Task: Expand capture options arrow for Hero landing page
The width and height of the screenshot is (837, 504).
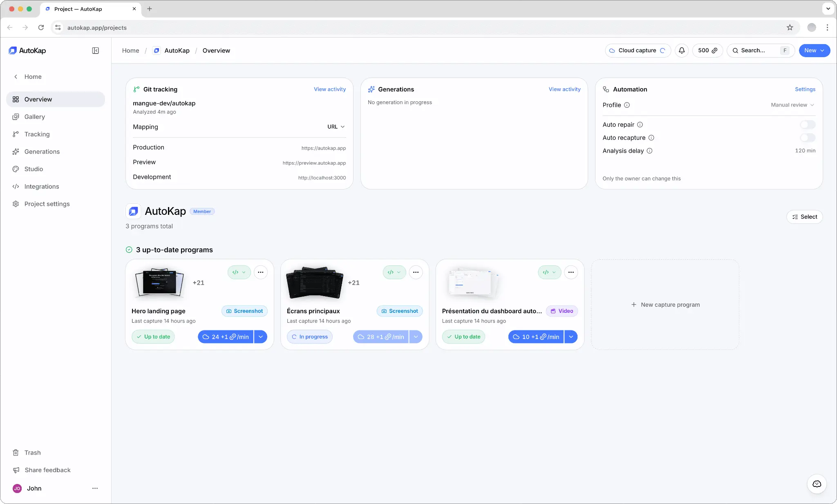Action: click(261, 337)
